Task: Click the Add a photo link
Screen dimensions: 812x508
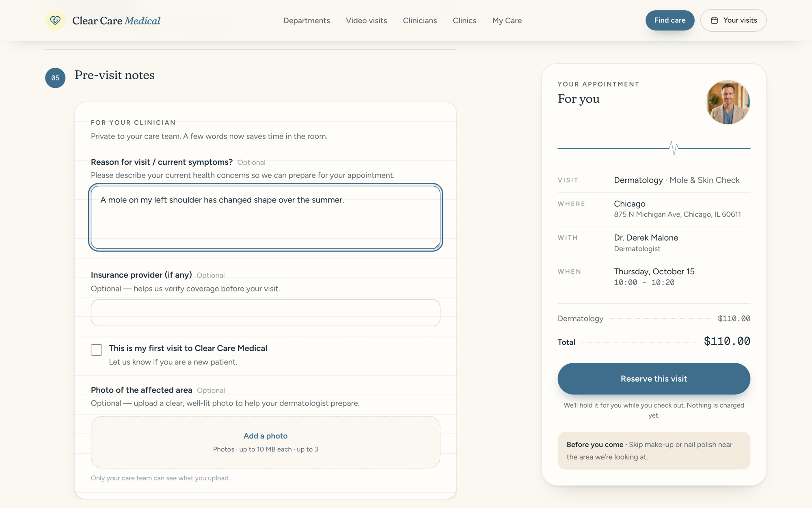Action: pos(266,436)
